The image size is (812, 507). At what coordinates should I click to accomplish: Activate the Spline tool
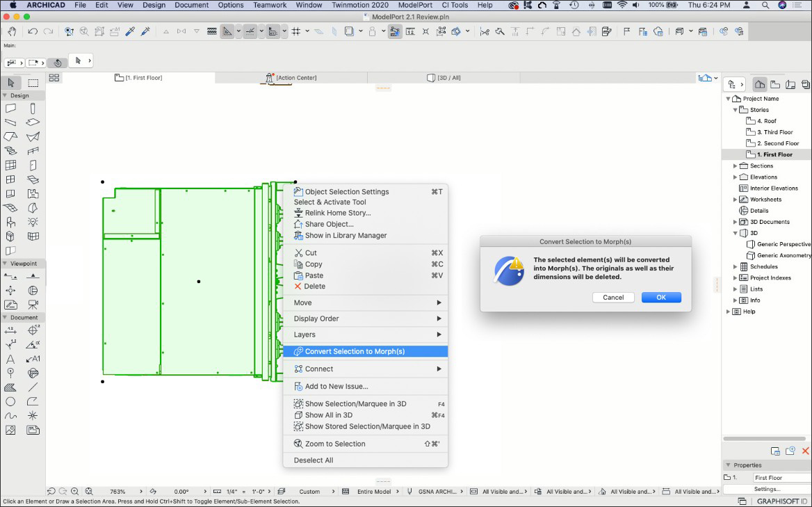click(10, 416)
